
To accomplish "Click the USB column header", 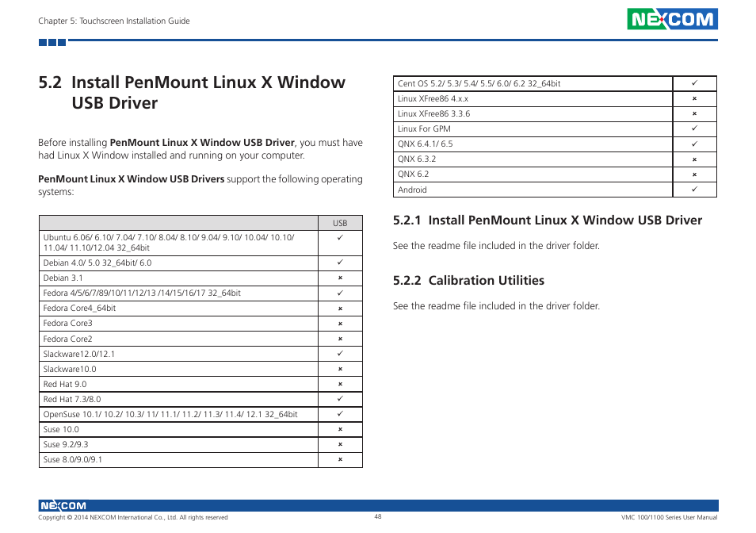I will (x=341, y=223).
